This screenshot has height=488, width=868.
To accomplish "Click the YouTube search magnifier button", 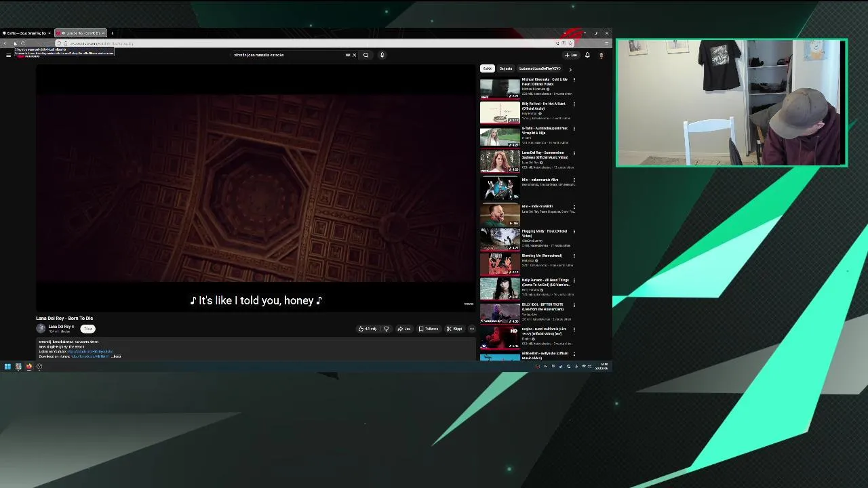I will click(x=366, y=55).
